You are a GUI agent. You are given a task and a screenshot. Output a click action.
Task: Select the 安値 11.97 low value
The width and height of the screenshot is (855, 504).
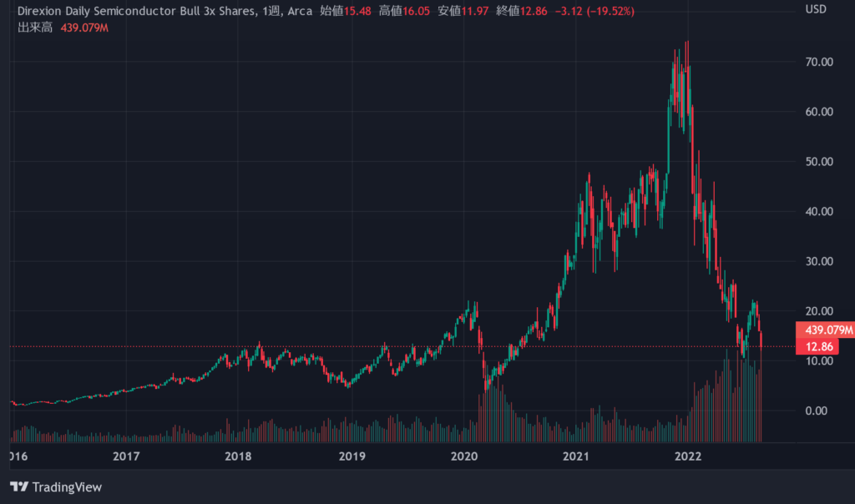(463, 11)
